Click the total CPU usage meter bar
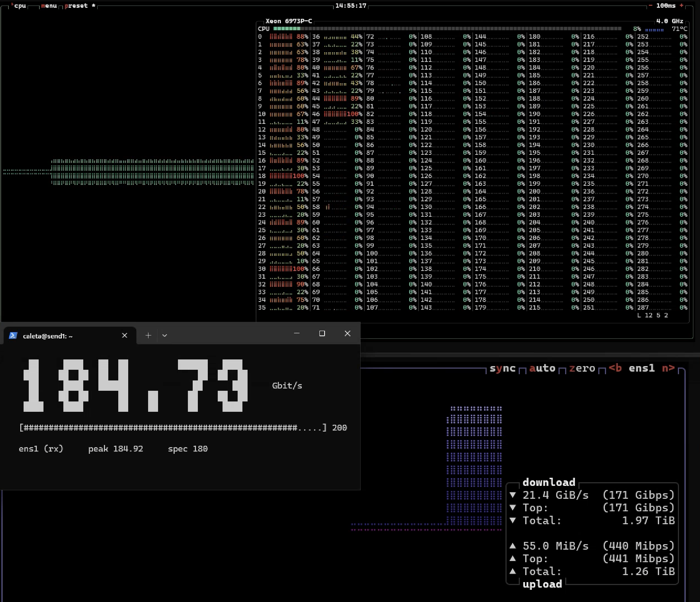 (447, 29)
